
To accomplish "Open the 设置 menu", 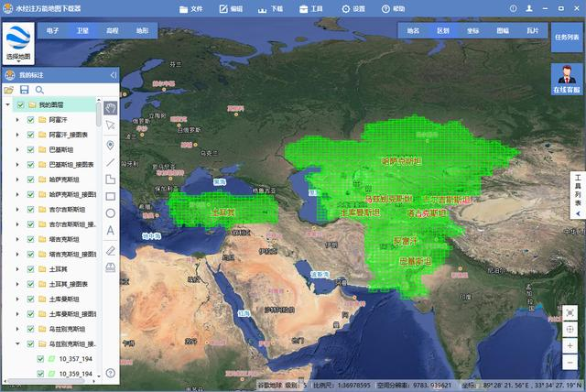I will coord(353,8).
